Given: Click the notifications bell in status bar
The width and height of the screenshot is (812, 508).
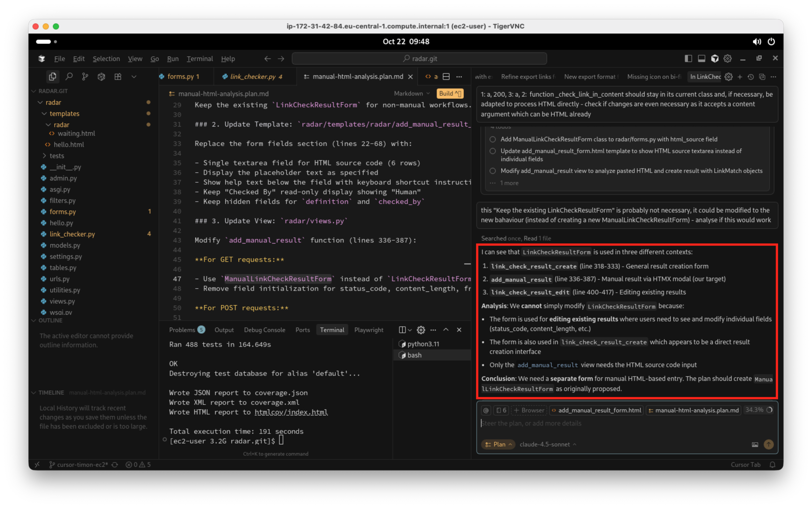Looking at the screenshot, I should 772,465.
